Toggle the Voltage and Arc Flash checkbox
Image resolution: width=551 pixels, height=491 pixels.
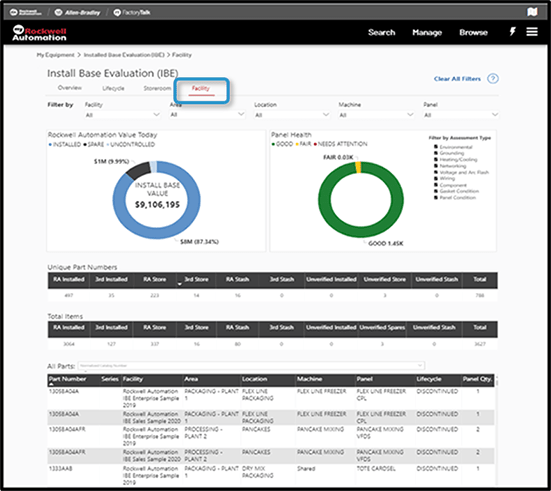click(x=436, y=172)
